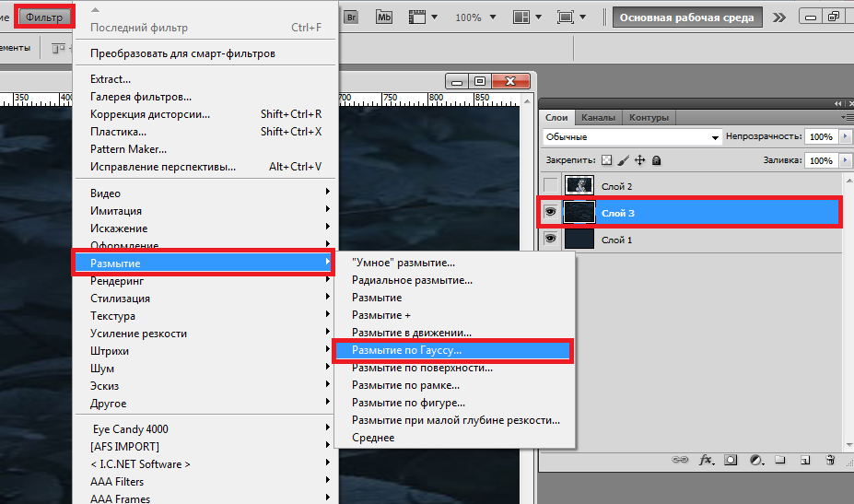
Task: Click the lock image pixels brush icon
Action: pyautogui.click(x=623, y=160)
